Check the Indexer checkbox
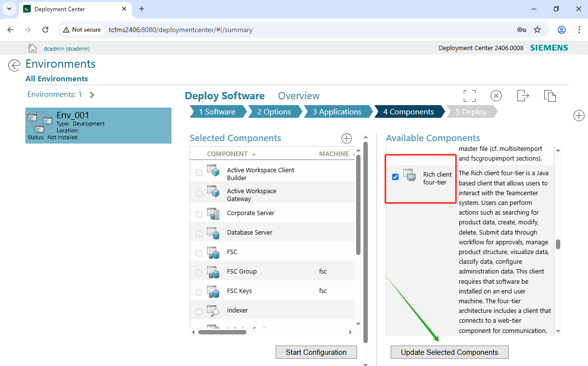 point(199,311)
